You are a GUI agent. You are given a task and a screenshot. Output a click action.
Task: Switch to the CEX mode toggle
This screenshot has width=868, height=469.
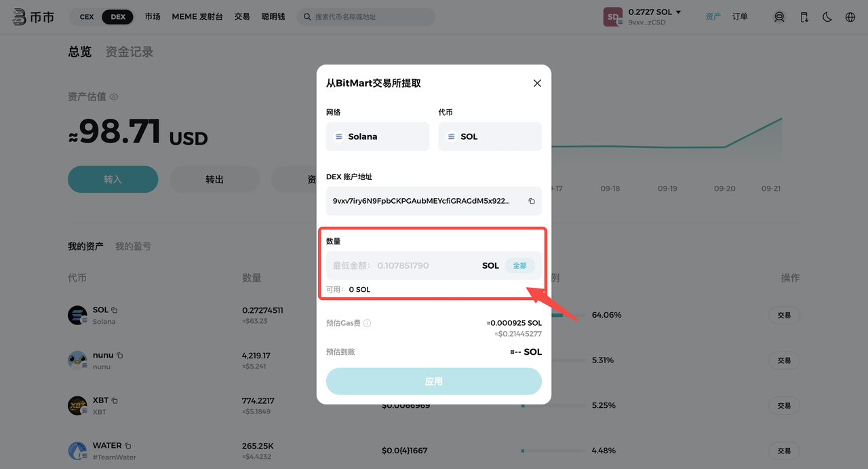coord(87,17)
